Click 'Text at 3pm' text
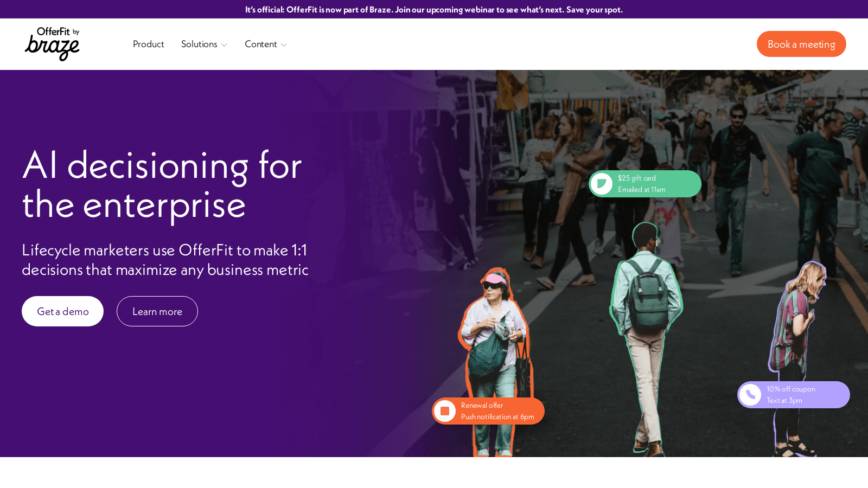Screen dimensions: 868x488 [x=784, y=400]
